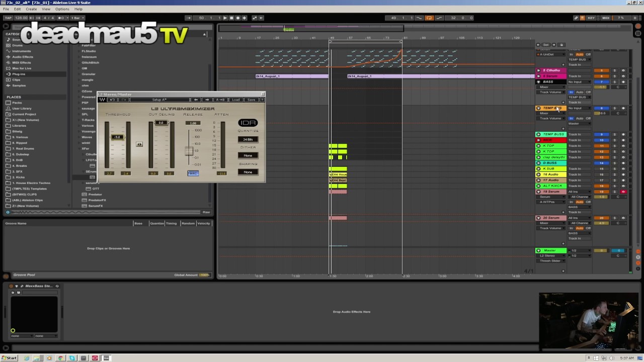
Task: Open the Create menu
Action: click(x=31, y=9)
